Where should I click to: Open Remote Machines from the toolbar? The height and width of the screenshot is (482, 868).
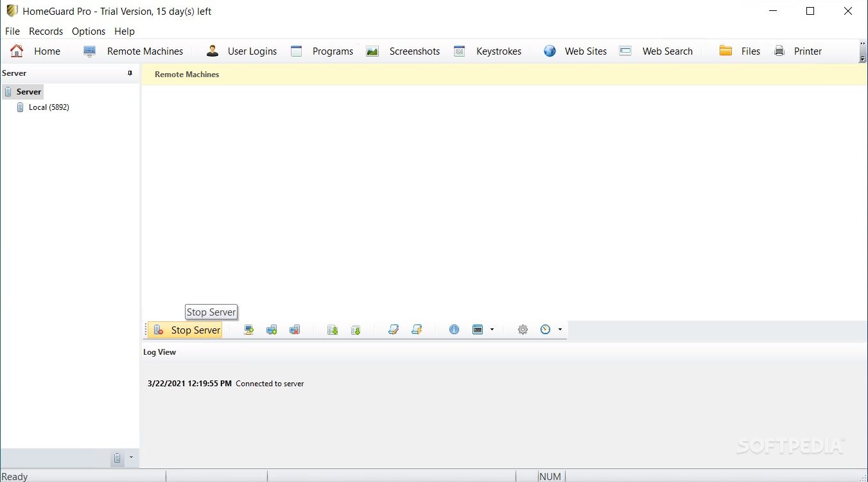pos(134,51)
